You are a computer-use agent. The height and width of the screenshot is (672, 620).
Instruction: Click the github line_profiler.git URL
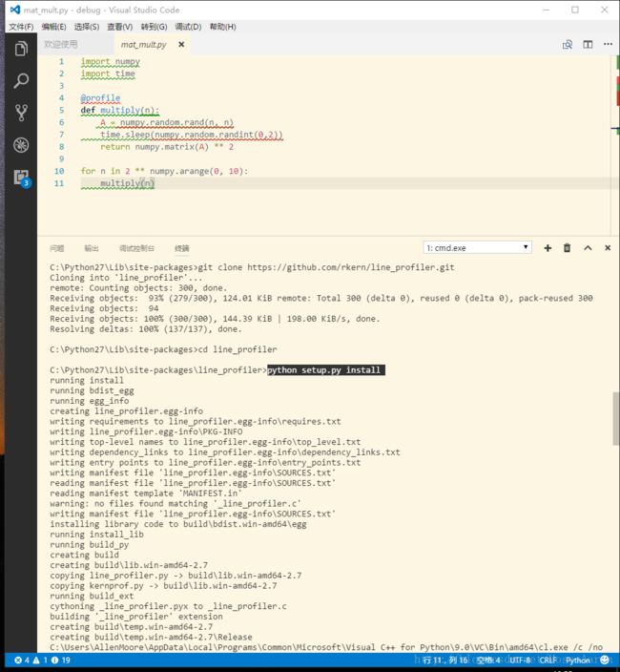click(x=351, y=267)
